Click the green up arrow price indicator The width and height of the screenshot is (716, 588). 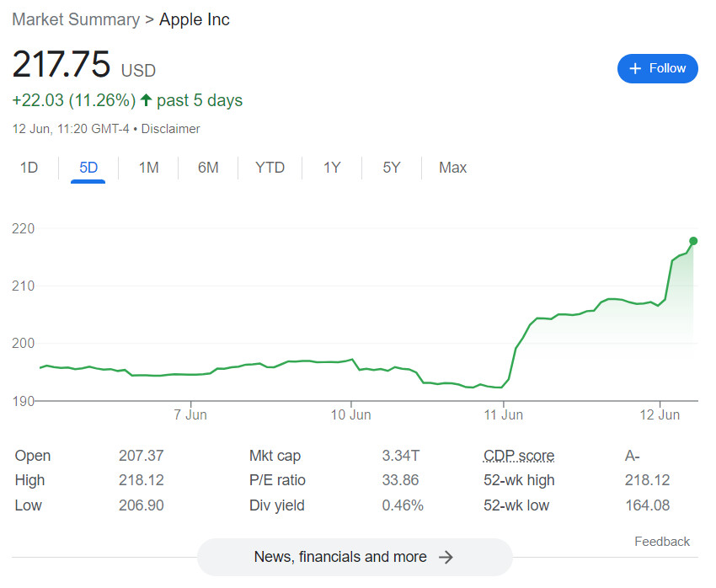tap(146, 100)
